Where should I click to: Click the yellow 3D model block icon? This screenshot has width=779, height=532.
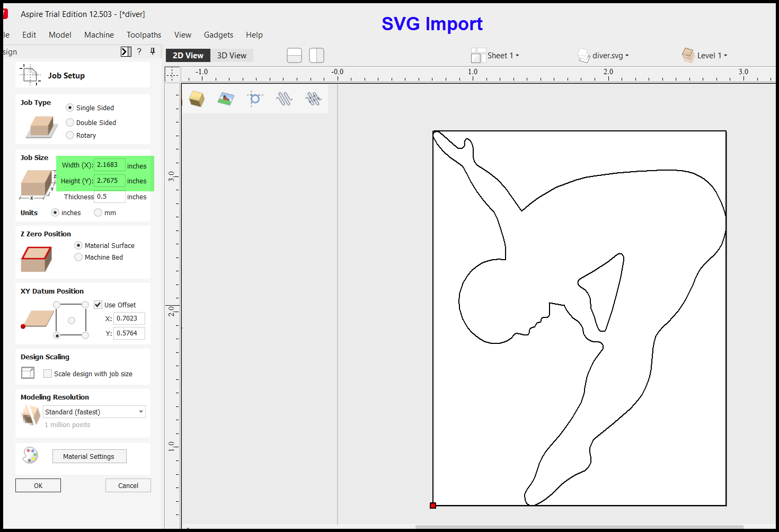click(197, 99)
